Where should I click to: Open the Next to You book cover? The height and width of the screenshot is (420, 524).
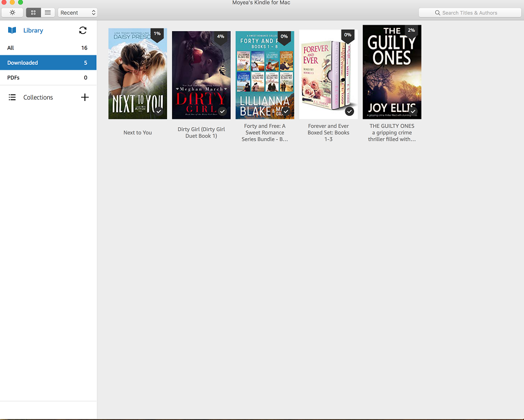tap(138, 74)
